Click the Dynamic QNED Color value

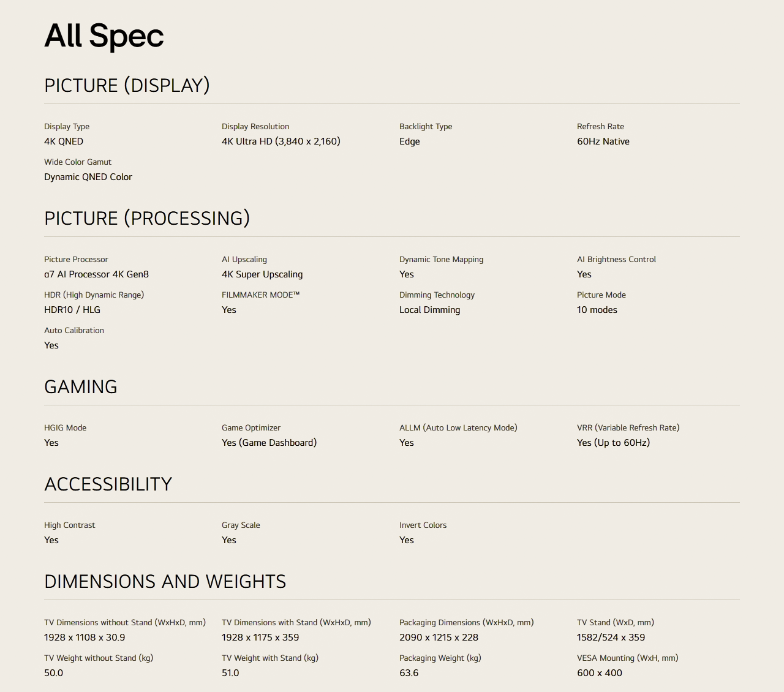click(88, 177)
